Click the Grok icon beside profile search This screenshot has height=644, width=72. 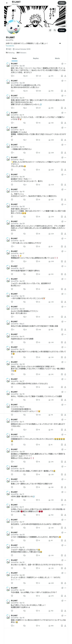click(x=50, y=30)
